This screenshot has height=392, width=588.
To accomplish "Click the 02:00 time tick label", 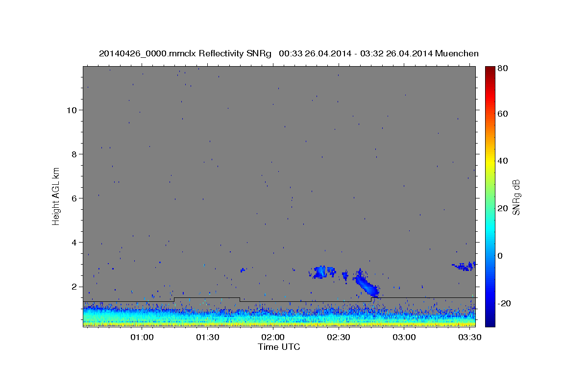I will (x=273, y=338).
